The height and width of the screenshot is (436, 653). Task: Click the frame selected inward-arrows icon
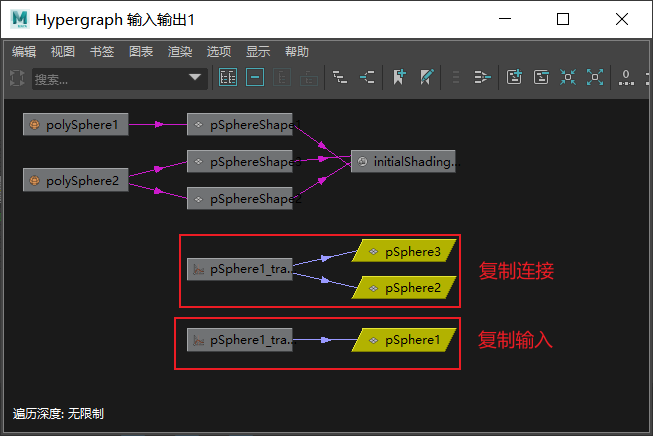[568, 77]
